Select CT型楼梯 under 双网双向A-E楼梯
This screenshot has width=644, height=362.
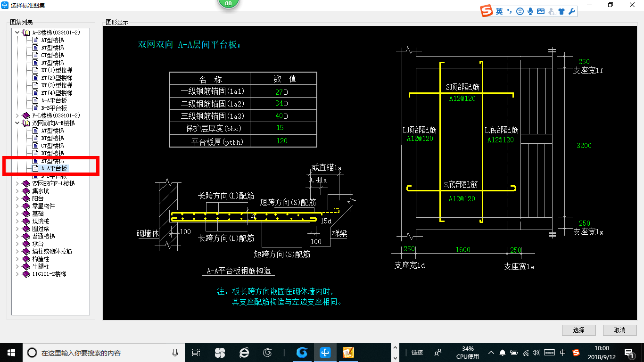[52, 146]
